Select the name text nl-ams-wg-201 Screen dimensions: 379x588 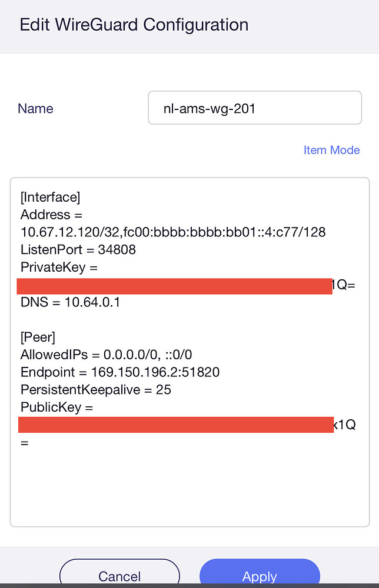(202, 108)
